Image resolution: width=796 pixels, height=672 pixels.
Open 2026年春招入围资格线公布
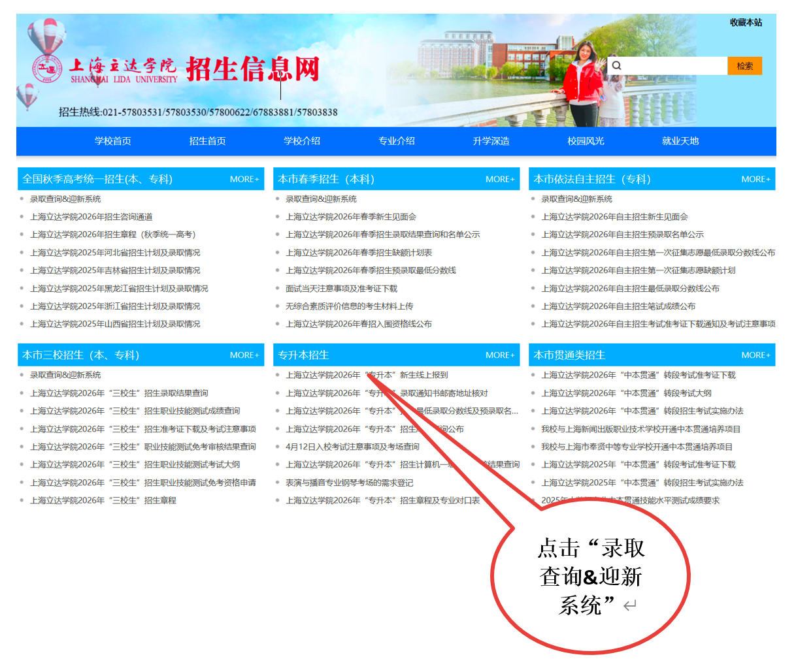click(359, 324)
